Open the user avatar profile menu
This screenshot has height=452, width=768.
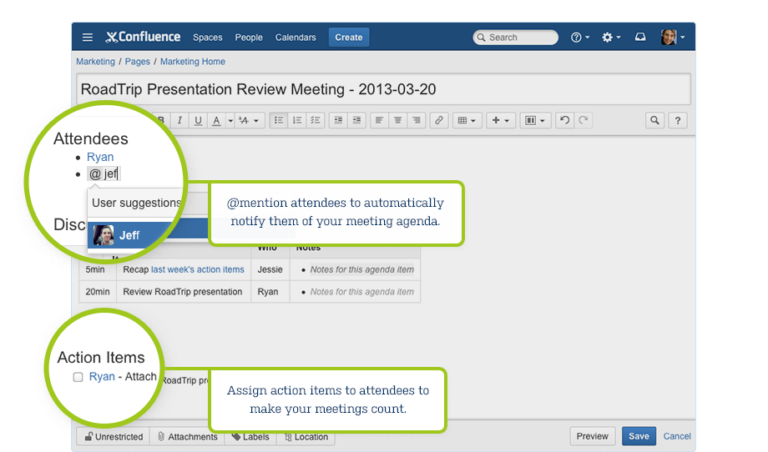672,37
